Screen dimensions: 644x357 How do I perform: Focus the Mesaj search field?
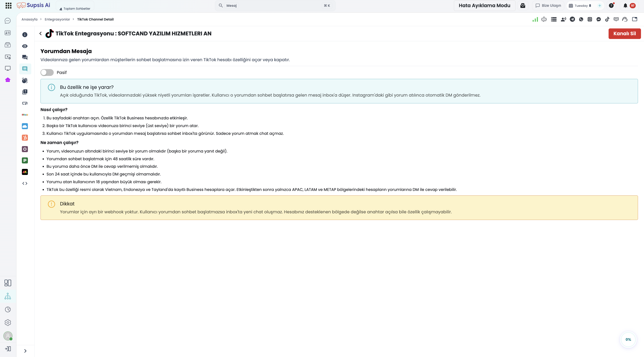point(275,5)
